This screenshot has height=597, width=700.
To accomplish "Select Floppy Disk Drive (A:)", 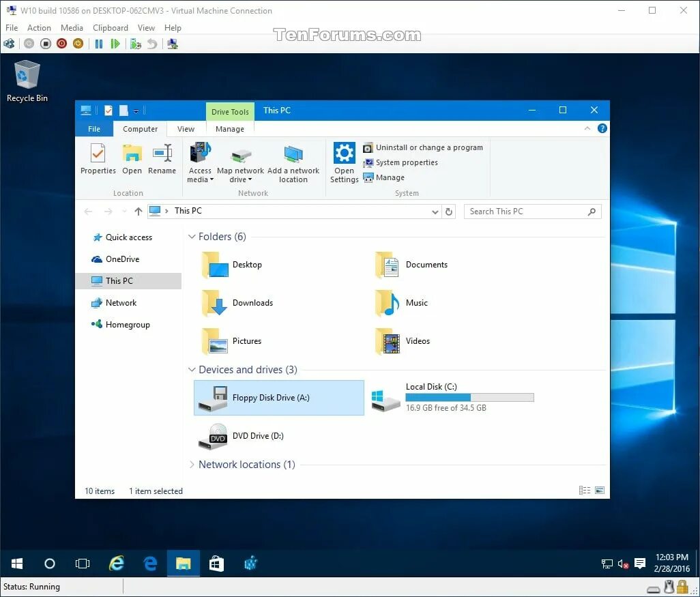I will (x=279, y=398).
